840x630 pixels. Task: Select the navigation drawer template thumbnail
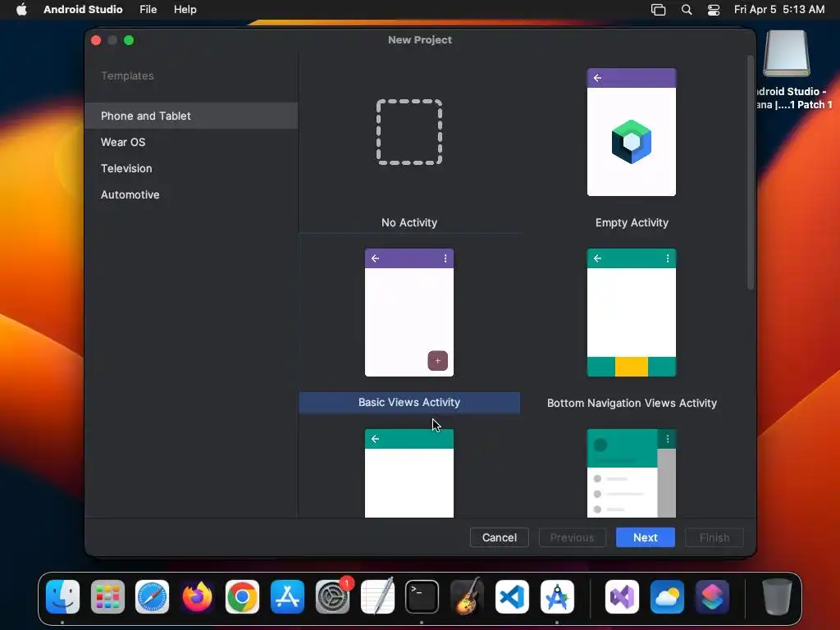[x=632, y=473]
